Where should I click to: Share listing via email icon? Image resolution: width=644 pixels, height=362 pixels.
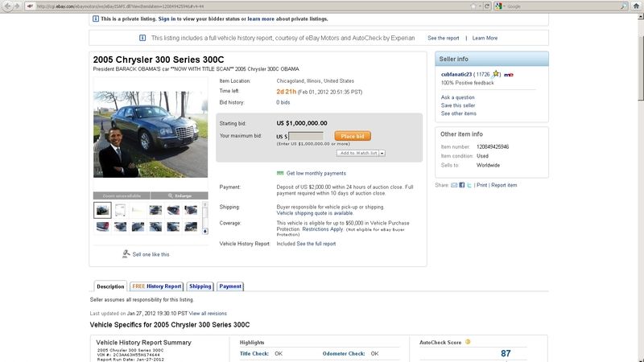[x=454, y=185]
